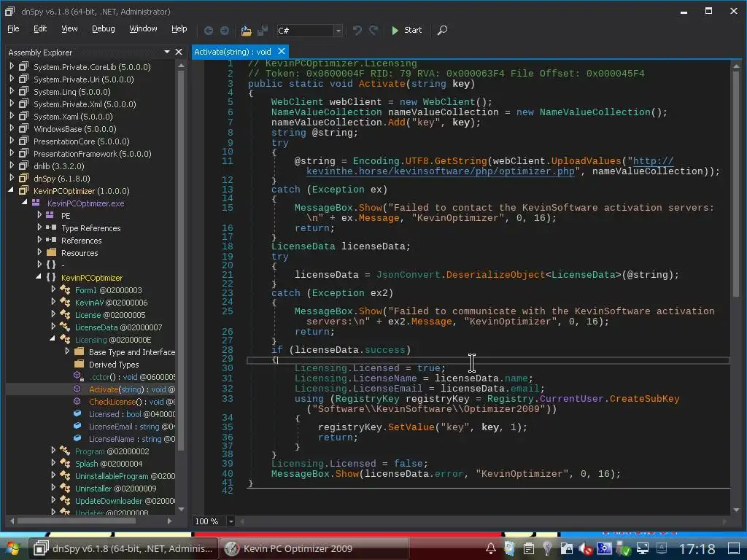The height and width of the screenshot is (560, 747).
Task: Open the 100 % zoom dropdown
Action: [x=231, y=521]
